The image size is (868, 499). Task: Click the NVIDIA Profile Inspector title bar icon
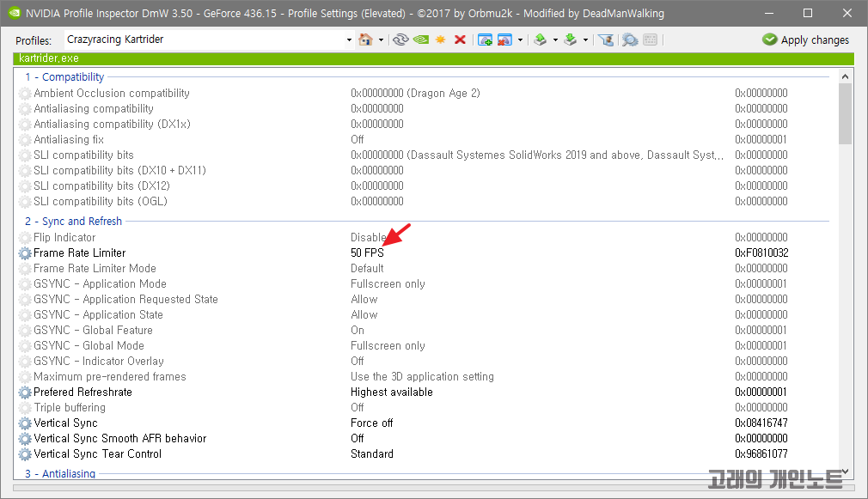[x=15, y=13]
